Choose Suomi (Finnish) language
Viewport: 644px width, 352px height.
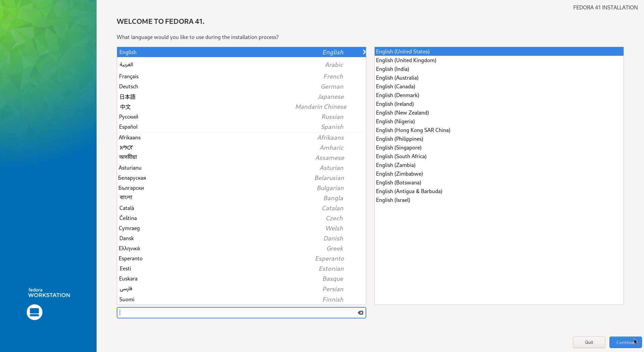pos(241,300)
